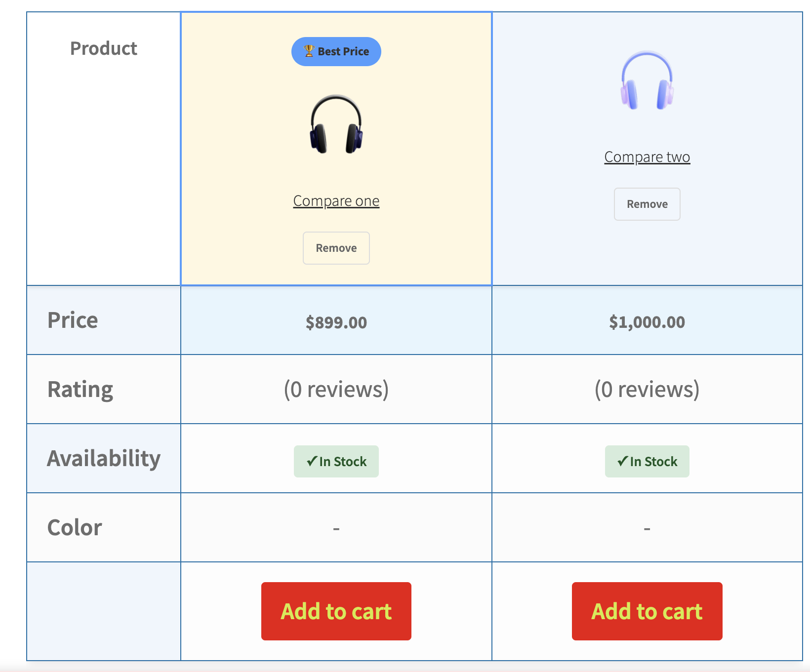Click the $1,000.00 price cell
This screenshot has height=672, width=810.
tap(647, 322)
